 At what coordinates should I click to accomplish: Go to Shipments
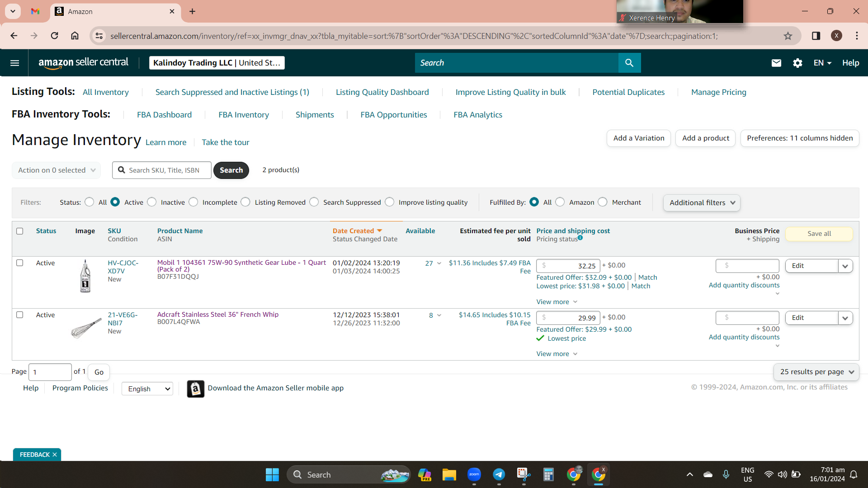[315, 115]
